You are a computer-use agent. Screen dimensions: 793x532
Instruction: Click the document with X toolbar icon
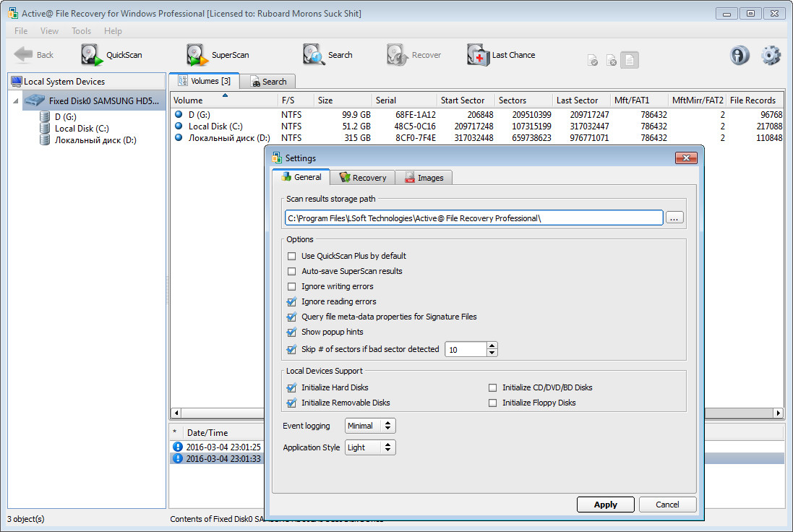click(x=611, y=61)
